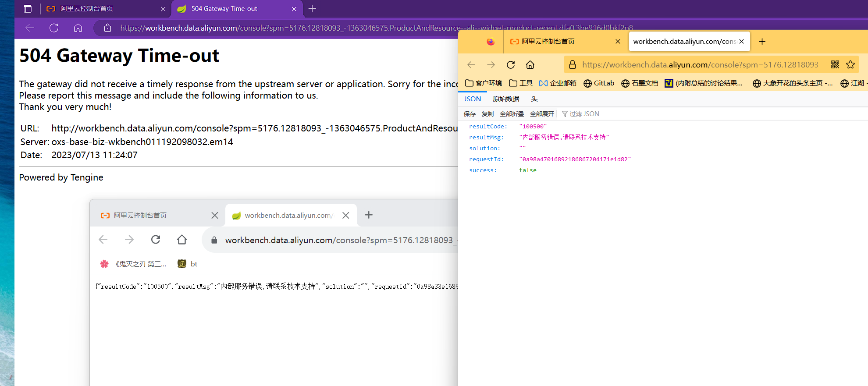Go back in the purple browser
This screenshot has height=386, width=868.
pyautogui.click(x=30, y=28)
